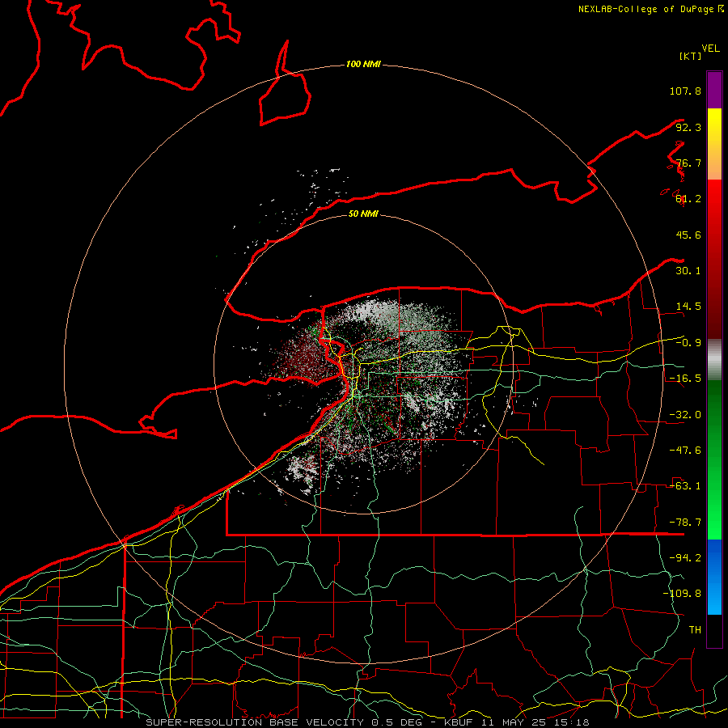Pick the purple segment of the color bar
The image size is (728, 728).
coord(714,90)
